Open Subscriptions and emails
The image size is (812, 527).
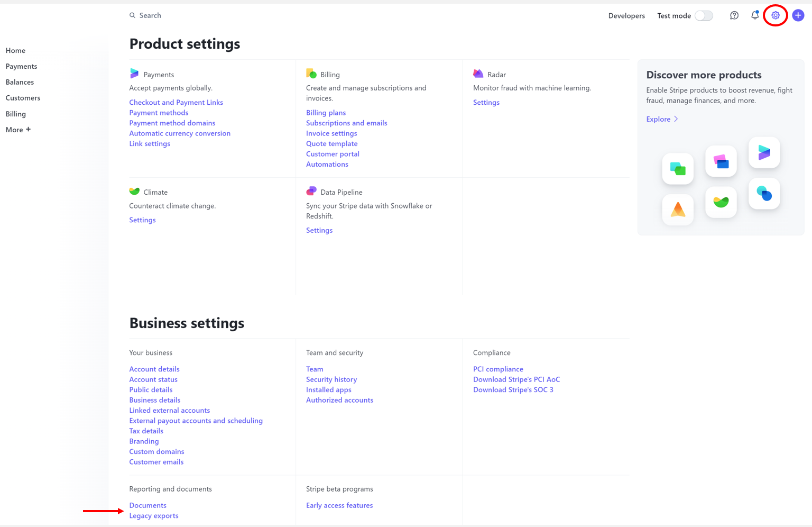(346, 123)
